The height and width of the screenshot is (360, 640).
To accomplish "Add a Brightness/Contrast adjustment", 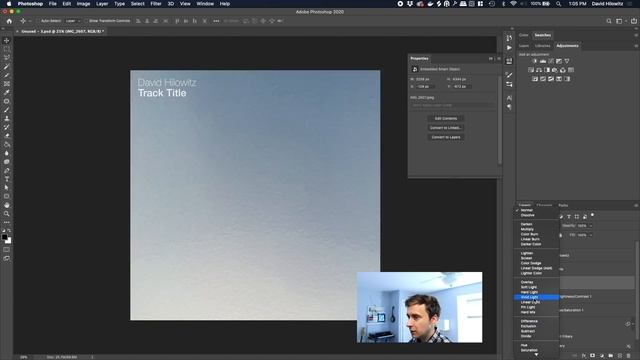I will pos(535,61).
